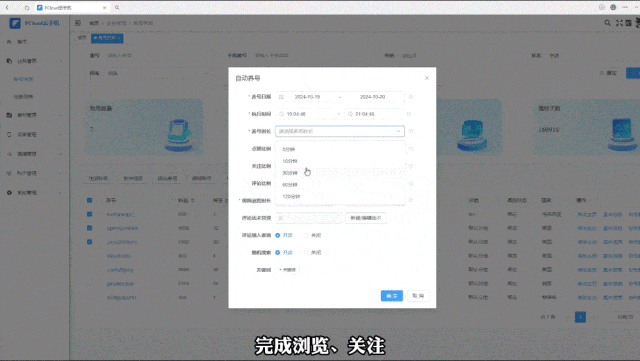
Task: Click the search magnifier icon in the top-right header
Action: click(x=607, y=23)
